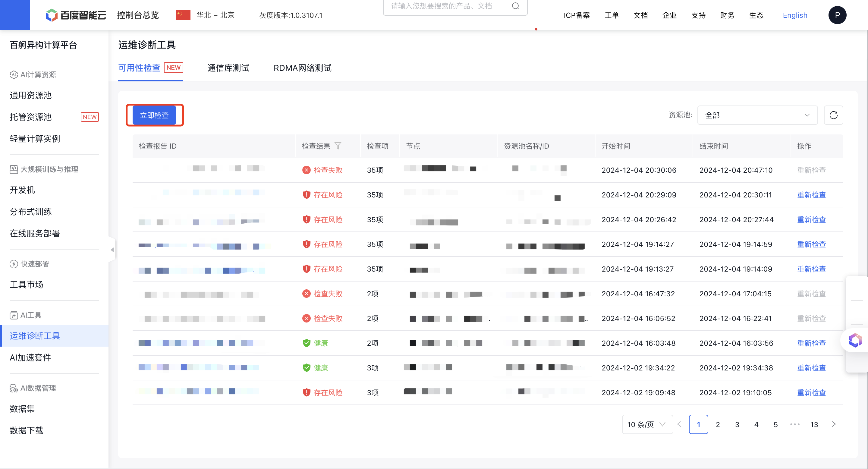Viewport: 868px width, 469px height.
Task: Go to page 13
Action: coord(814,424)
